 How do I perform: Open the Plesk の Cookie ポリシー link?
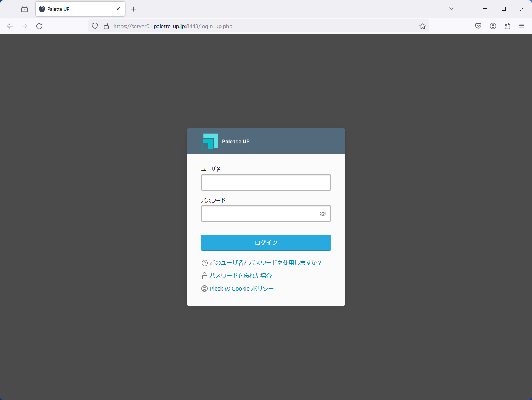pos(241,289)
